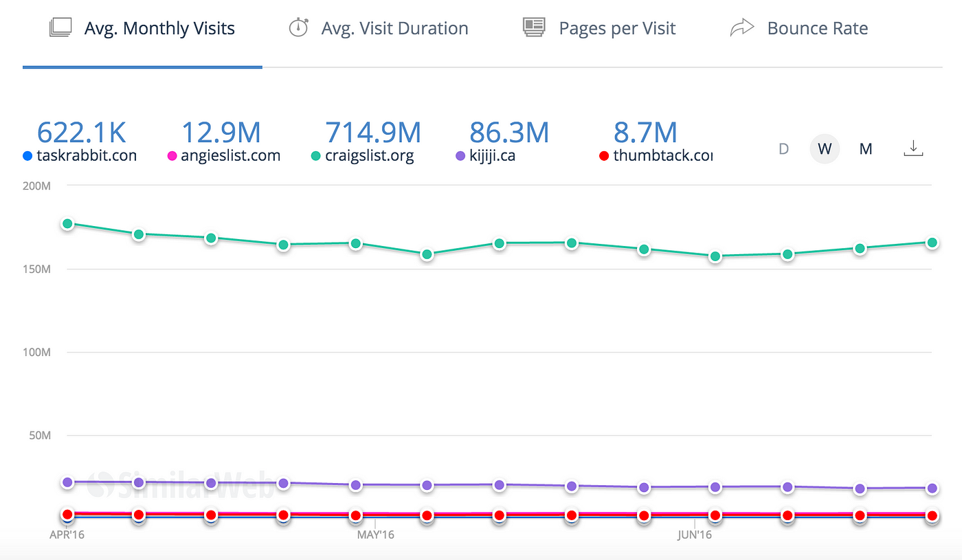Click the first kijiji data point at APR'16
962x560 pixels.
tap(67, 482)
